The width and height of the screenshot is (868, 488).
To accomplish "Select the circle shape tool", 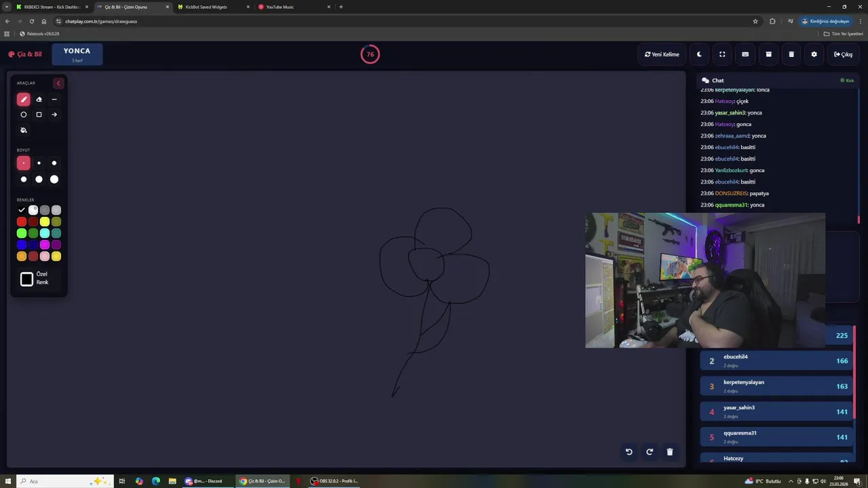I will pos(24,115).
